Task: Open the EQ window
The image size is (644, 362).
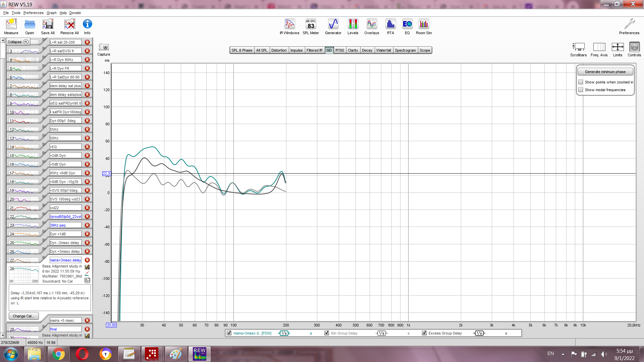Action: [x=407, y=26]
